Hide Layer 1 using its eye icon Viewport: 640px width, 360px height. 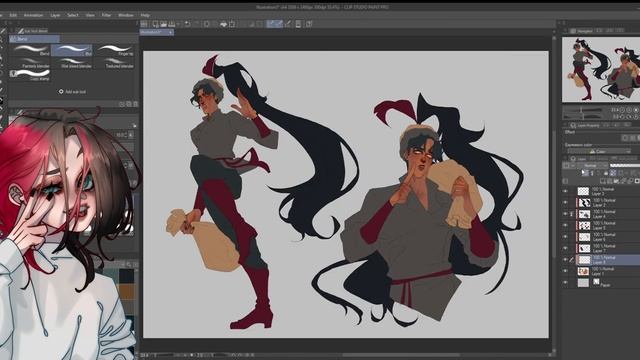pyautogui.click(x=565, y=271)
